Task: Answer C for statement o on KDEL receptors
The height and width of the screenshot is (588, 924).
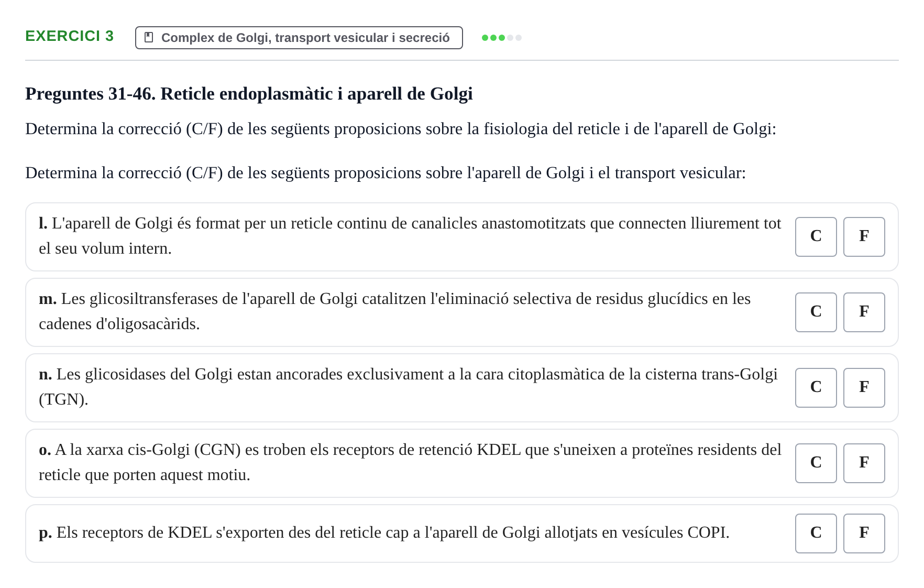Action: tap(816, 463)
